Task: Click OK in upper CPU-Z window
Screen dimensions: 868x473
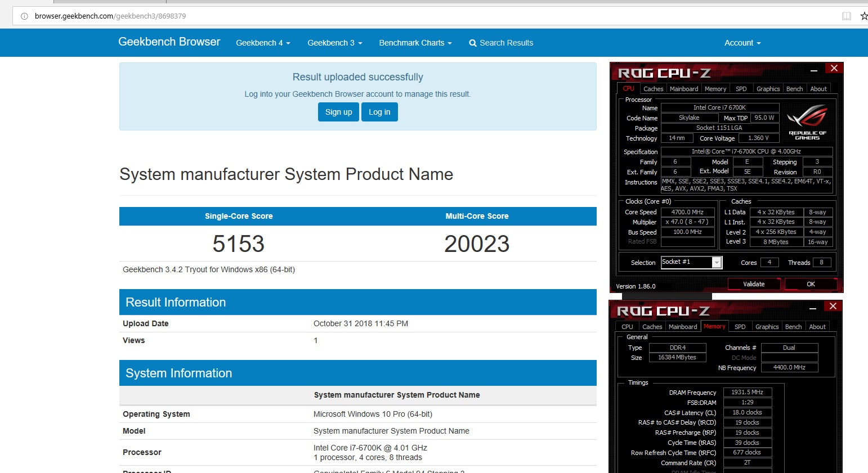Action: 811,284
